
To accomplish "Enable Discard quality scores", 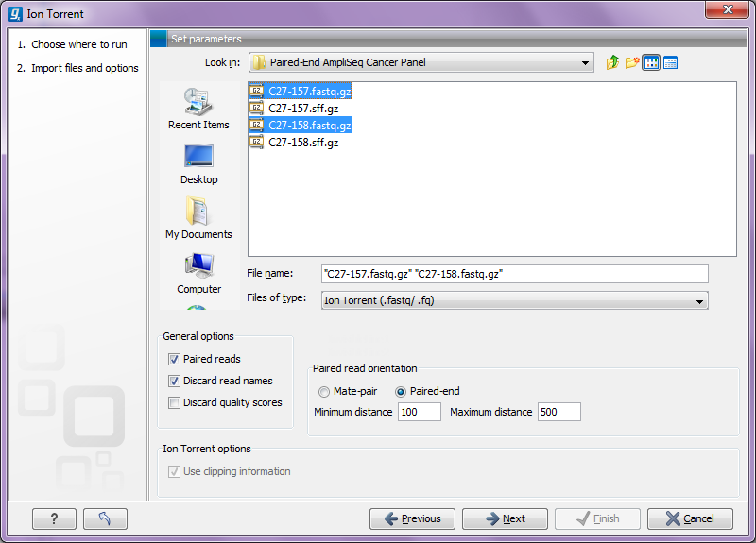I will click(174, 403).
